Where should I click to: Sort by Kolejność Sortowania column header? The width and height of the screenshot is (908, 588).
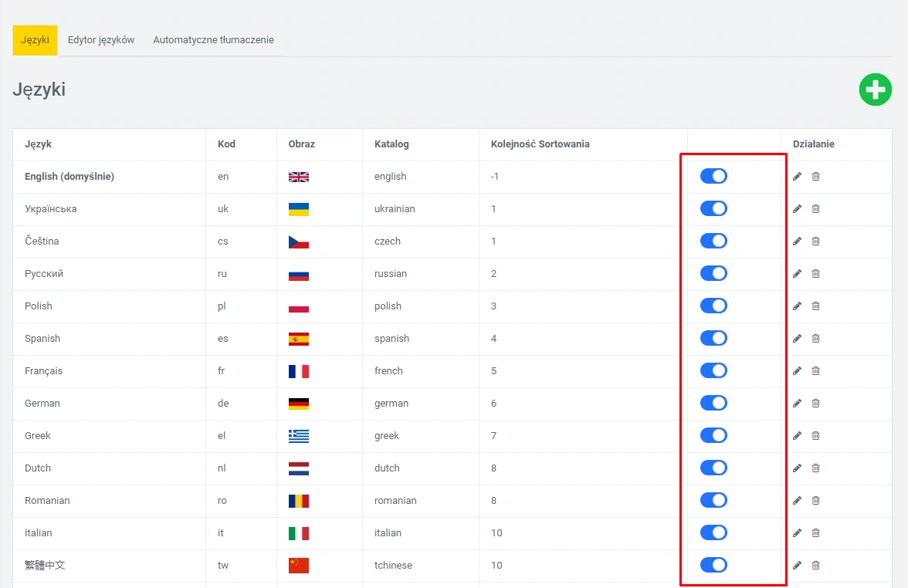540,144
